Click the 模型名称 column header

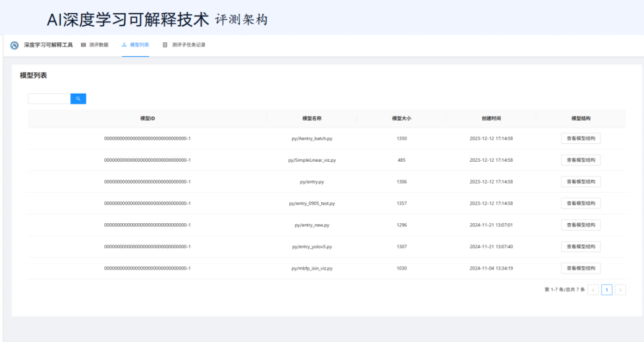pos(312,118)
